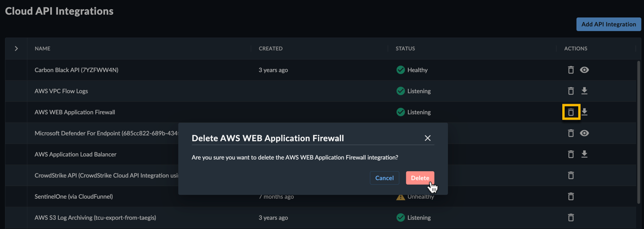Download AWS WEB Application Firewall integration

(x=585, y=112)
